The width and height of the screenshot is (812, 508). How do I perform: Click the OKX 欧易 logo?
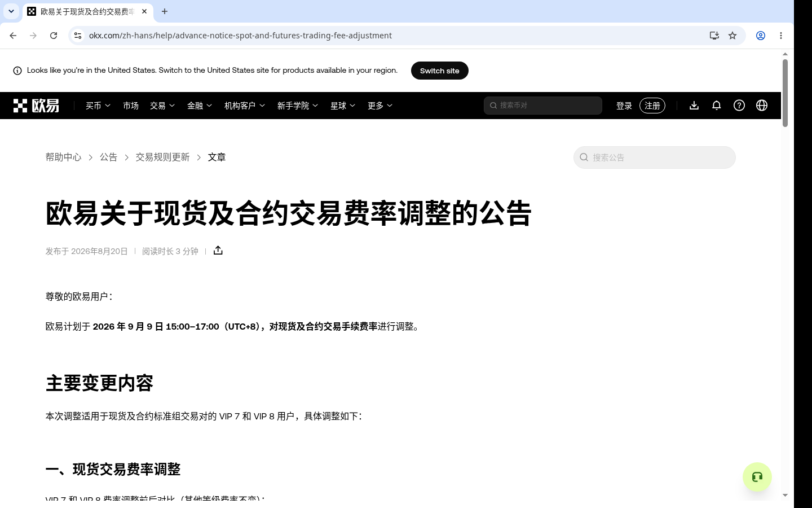click(36, 106)
